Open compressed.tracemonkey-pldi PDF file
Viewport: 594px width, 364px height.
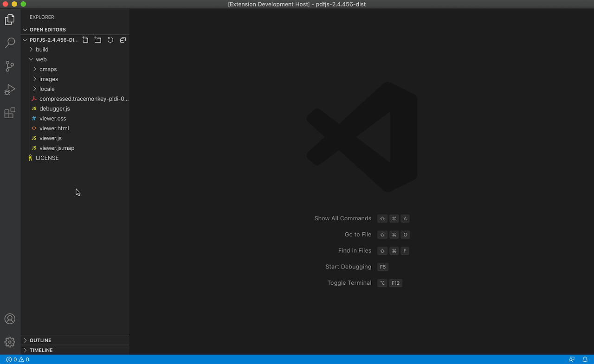[x=75, y=99]
